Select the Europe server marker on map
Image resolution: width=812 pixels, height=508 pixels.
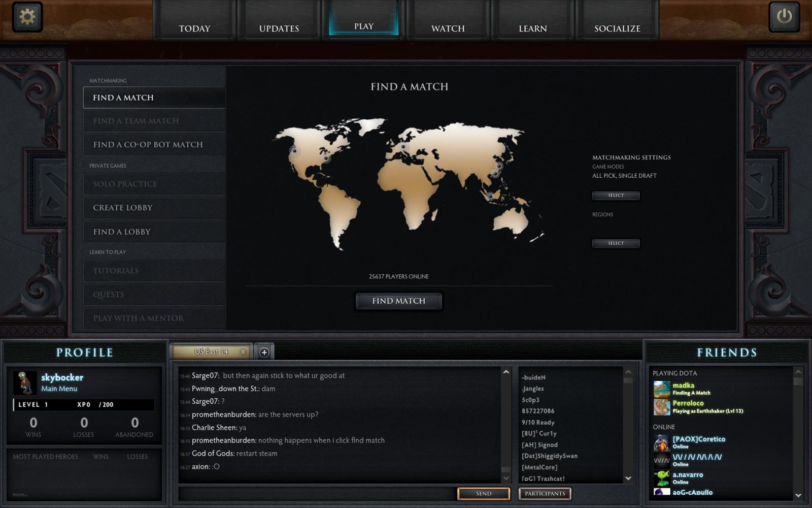click(x=403, y=147)
